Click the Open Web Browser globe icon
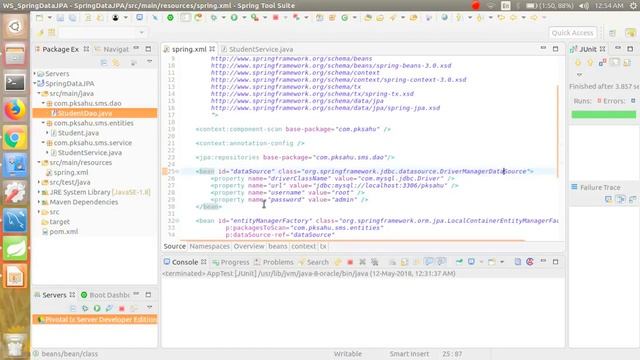This screenshot has height=360, width=640. [444, 18]
